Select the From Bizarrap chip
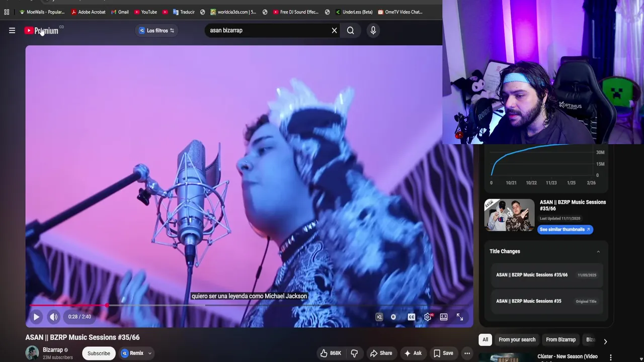This screenshot has height=362, width=644. pos(560,340)
